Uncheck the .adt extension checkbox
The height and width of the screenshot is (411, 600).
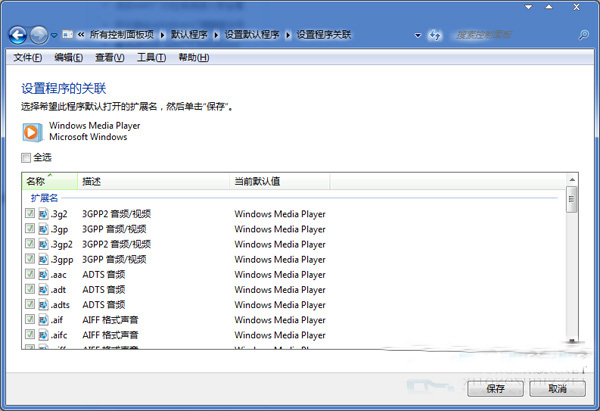30,289
